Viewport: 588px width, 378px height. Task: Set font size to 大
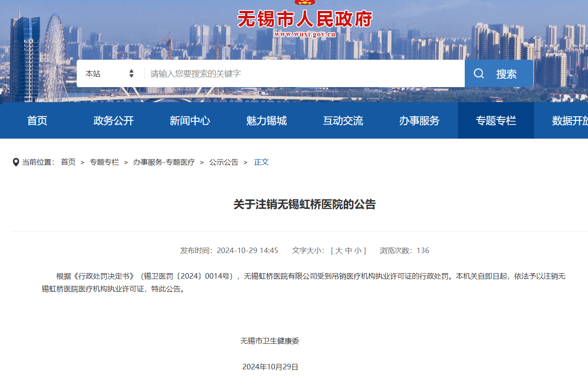(x=339, y=250)
